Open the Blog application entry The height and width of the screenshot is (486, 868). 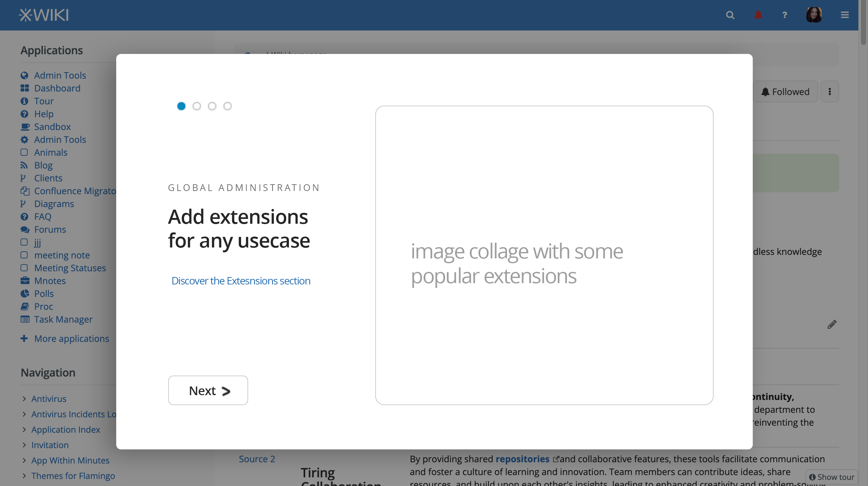(x=43, y=166)
